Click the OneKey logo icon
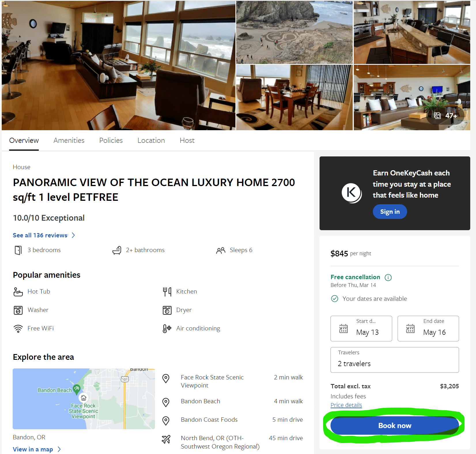Image resolution: width=476 pixels, height=454 pixels. 351,193
